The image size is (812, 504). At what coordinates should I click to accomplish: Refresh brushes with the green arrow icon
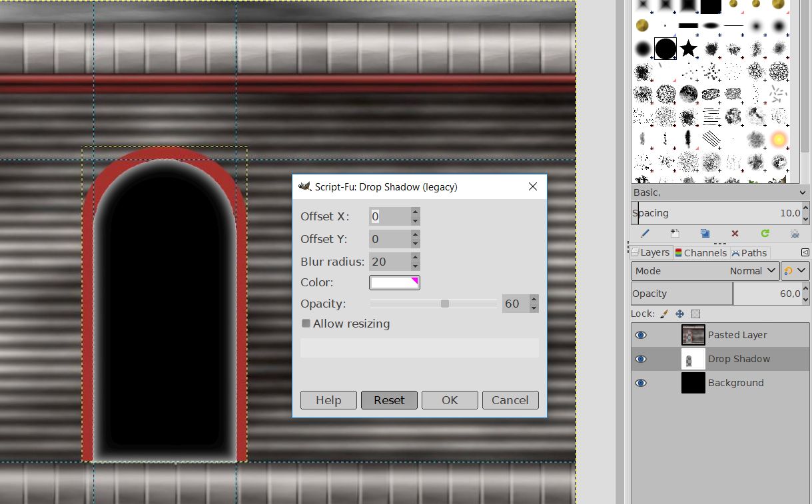tap(765, 234)
